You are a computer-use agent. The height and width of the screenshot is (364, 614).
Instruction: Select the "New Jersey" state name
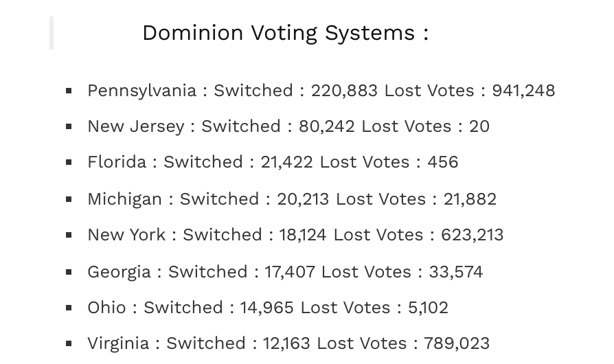pos(135,126)
